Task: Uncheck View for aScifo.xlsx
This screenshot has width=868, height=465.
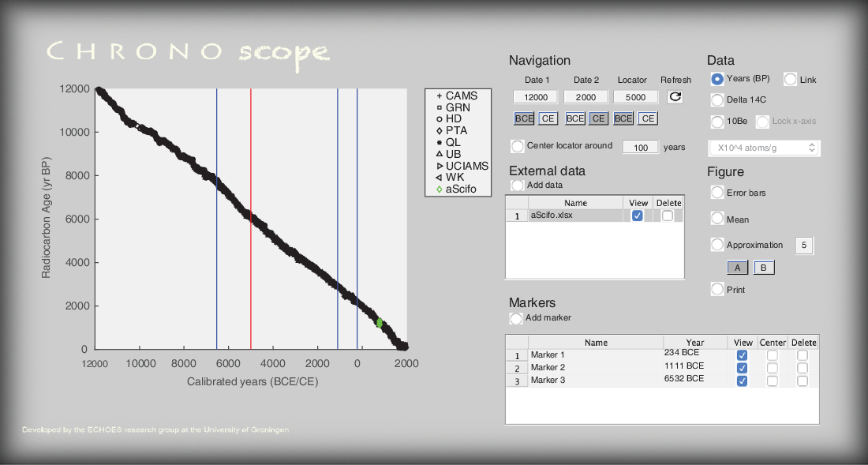Action: pos(637,216)
